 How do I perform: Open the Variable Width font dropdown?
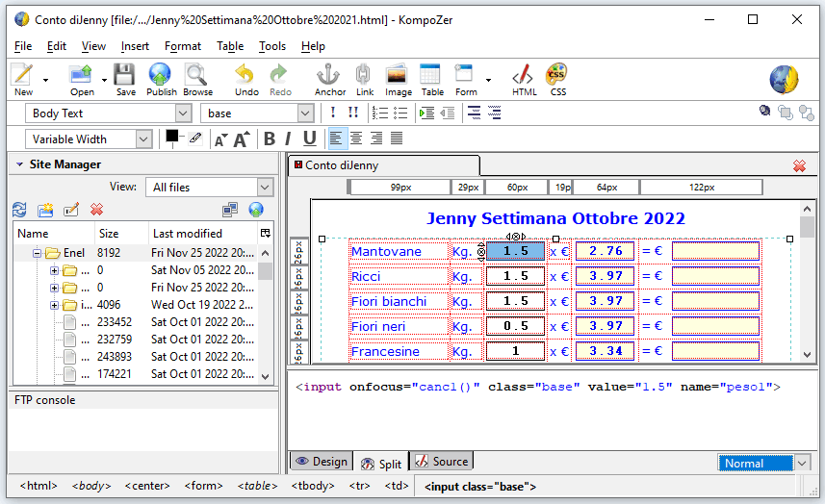coord(143,139)
